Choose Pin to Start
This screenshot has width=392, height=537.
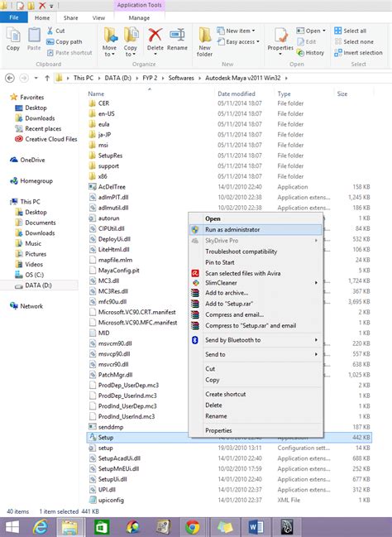(256, 262)
